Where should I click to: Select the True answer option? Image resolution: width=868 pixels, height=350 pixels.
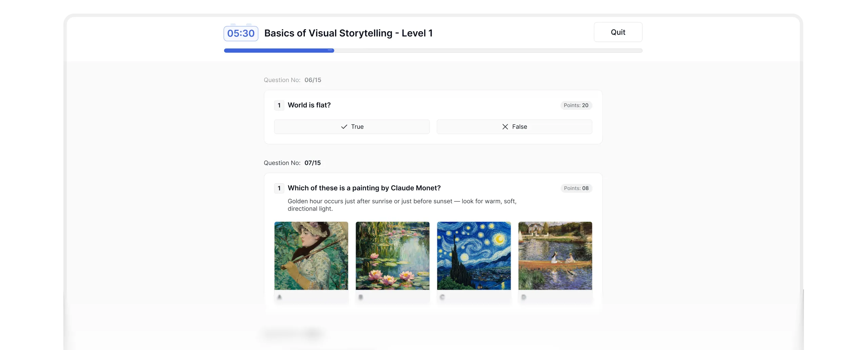pyautogui.click(x=352, y=127)
